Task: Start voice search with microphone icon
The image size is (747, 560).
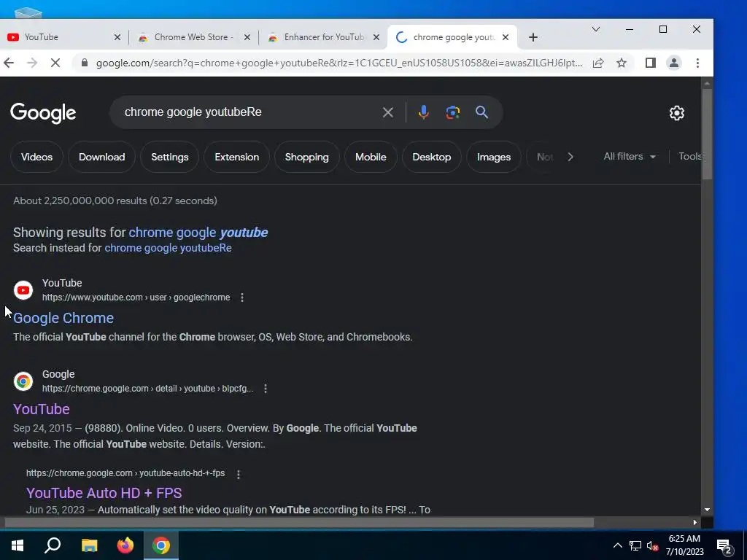Action: (423, 112)
